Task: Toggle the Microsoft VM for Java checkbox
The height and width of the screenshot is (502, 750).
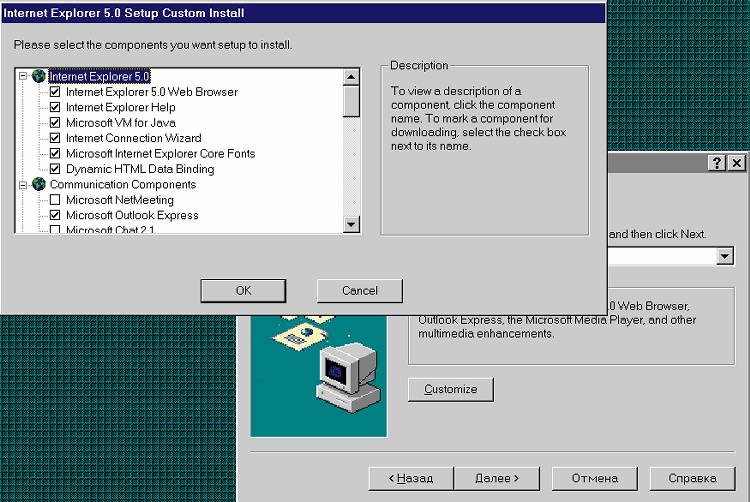Action: (x=55, y=122)
